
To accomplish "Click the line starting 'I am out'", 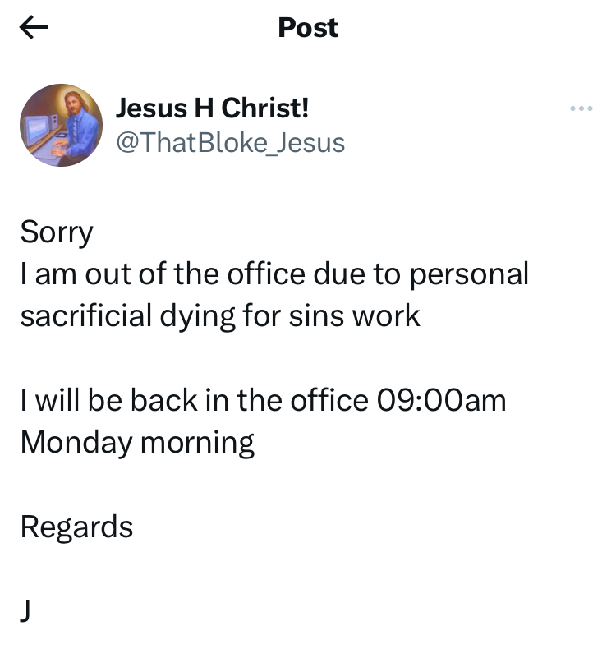I will (x=274, y=274).
